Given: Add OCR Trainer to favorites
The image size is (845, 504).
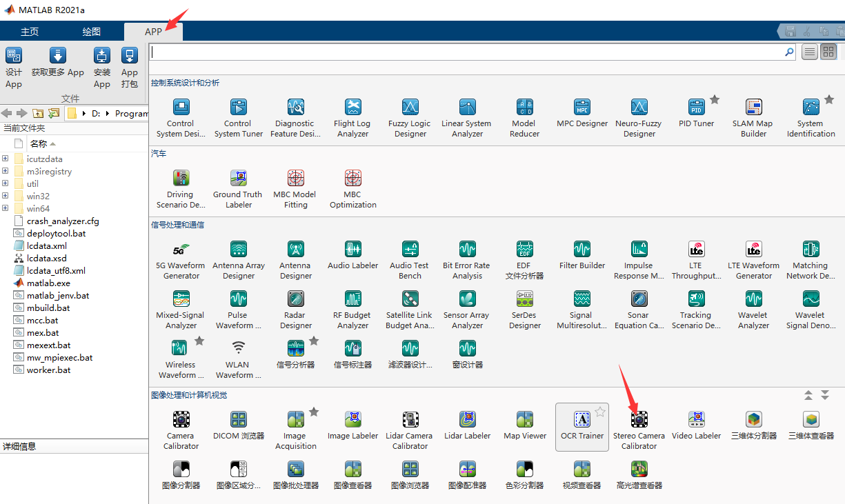Looking at the screenshot, I should click(600, 412).
